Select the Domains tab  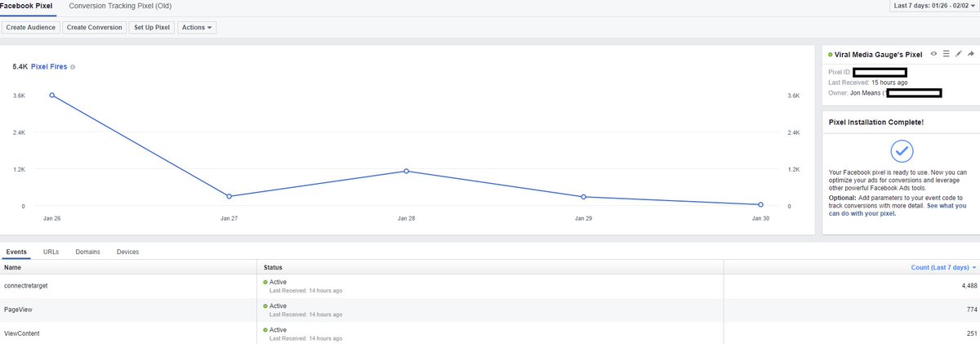pos(87,252)
